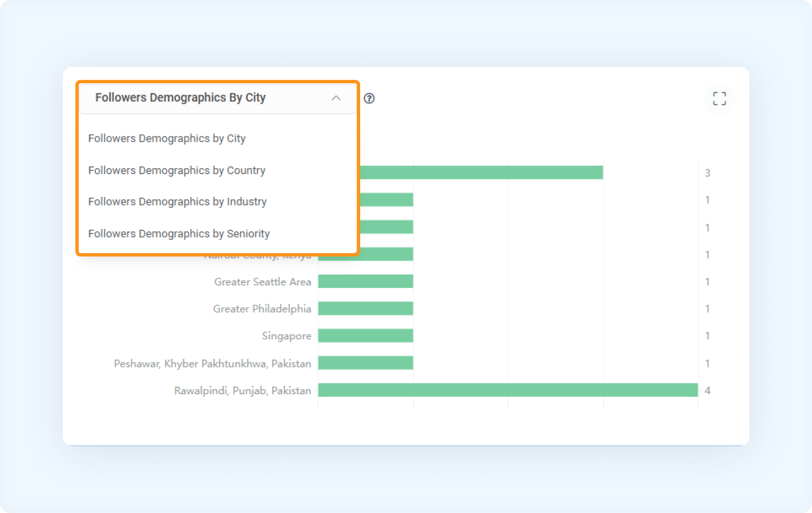Viewport: 812px width, 513px height.
Task: Pick Followers Demographics by Industry option
Action: [x=177, y=202]
